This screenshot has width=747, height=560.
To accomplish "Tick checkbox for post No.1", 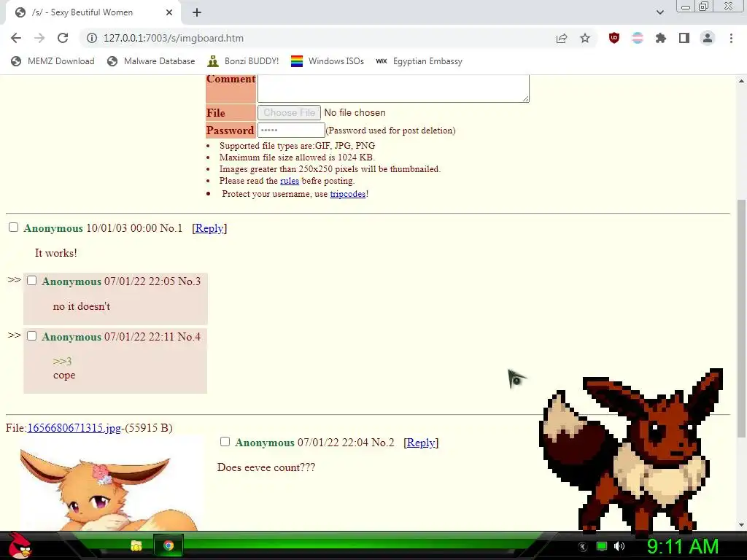I will [13, 227].
